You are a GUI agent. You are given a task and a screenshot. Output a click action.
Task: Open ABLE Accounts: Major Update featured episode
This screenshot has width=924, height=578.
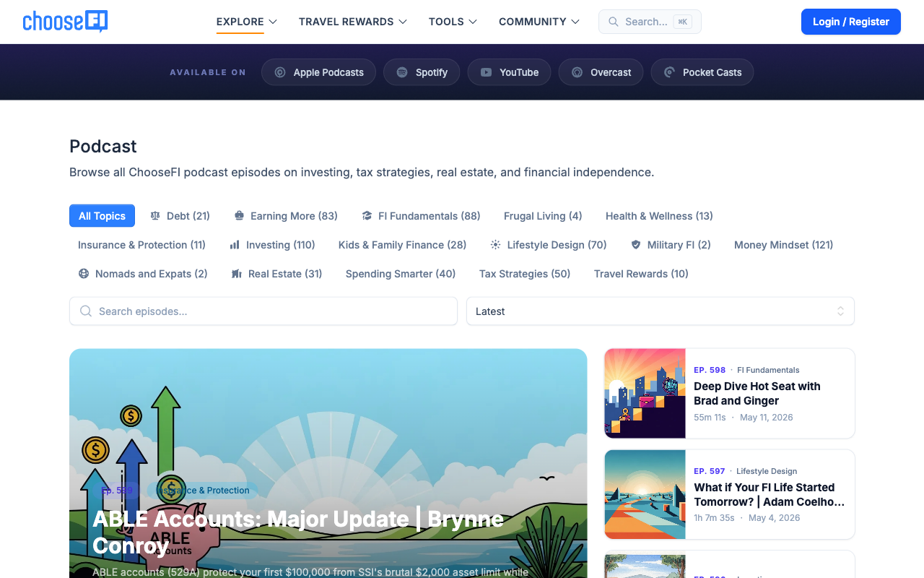pos(298,532)
